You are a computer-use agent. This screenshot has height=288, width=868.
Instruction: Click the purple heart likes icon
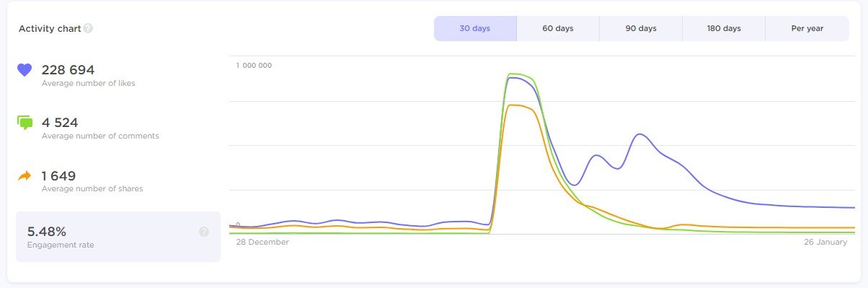coord(25,70)
